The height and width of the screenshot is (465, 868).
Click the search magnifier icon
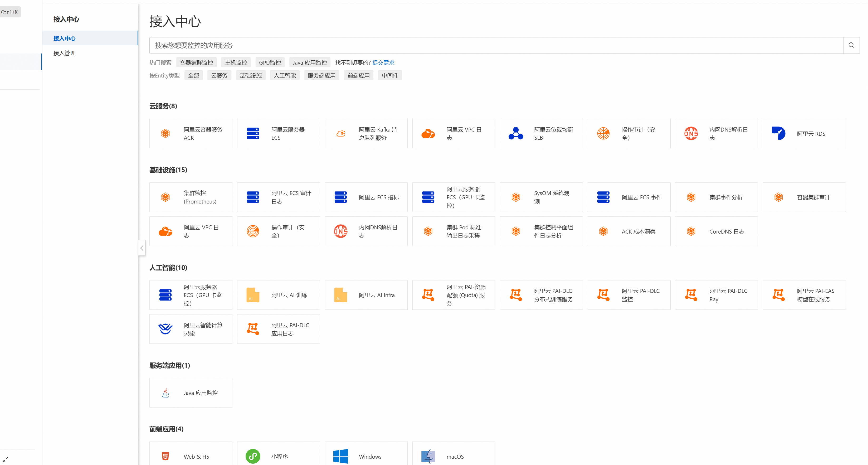coord(851,45)
